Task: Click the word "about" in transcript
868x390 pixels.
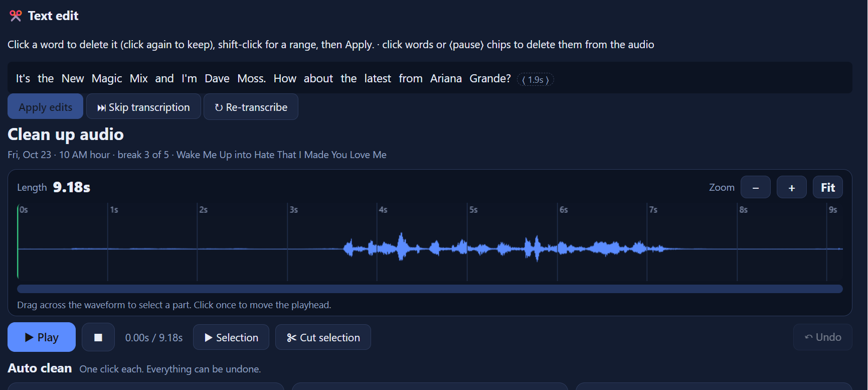Action: [x=318, y=79]
